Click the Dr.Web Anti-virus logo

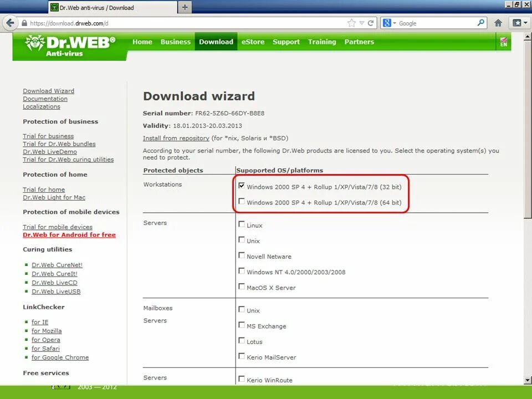pyautogui.click(x=70, y=46)
